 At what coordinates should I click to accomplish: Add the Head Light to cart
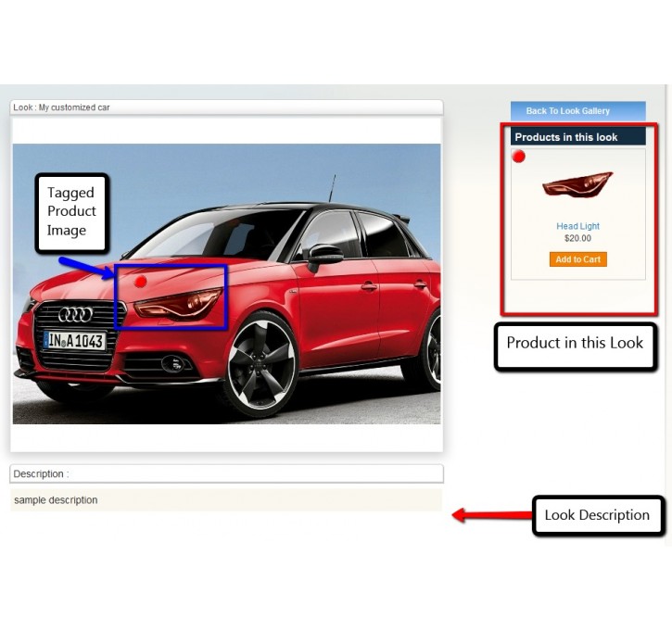pyautogui.click(x=577, y=259)
